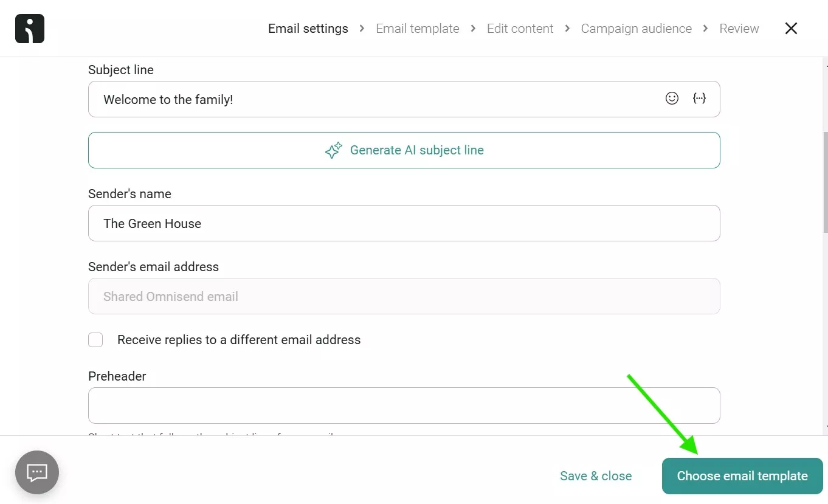Screen dimensions: 828x504
Task: Click chevron before Review step
Action: click(x=706, y=29)
